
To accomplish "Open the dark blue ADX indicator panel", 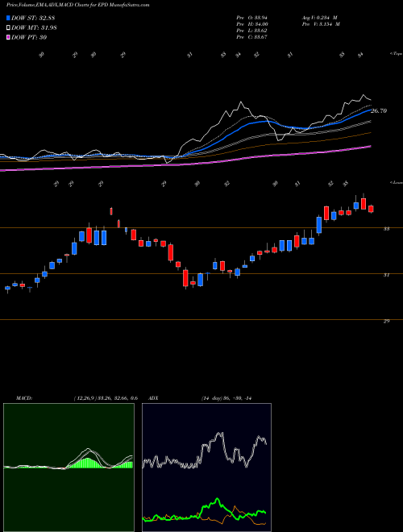I will point(206,468).
